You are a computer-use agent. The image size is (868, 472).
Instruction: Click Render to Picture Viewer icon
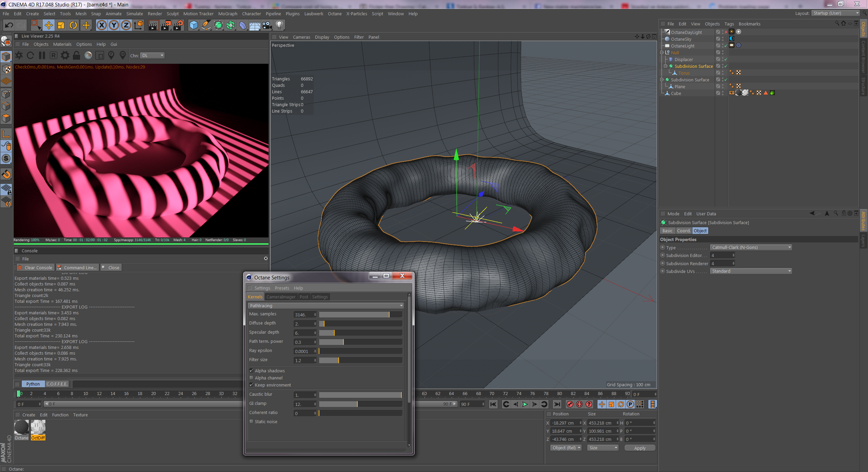click(x=165, y=25)
